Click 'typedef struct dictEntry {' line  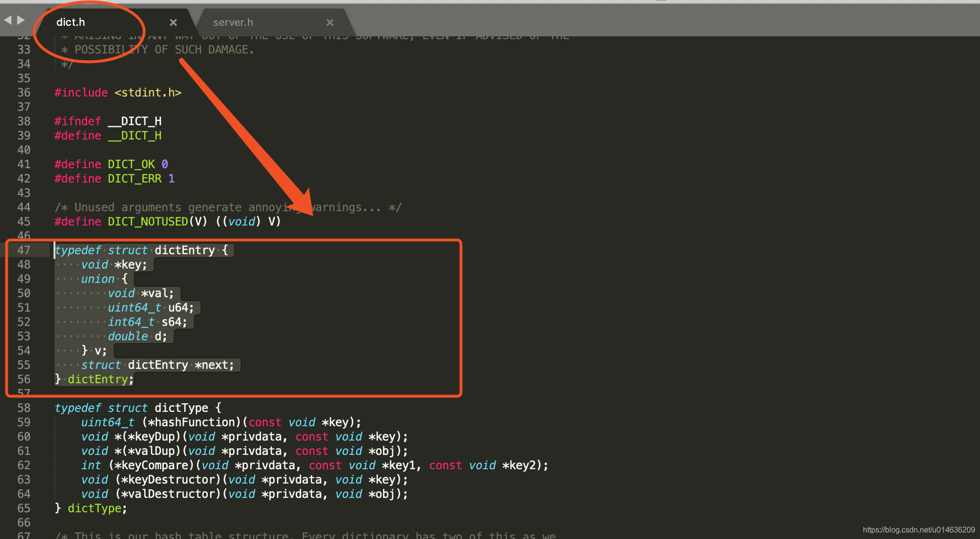pyautogui.click(x=141, y=250)
